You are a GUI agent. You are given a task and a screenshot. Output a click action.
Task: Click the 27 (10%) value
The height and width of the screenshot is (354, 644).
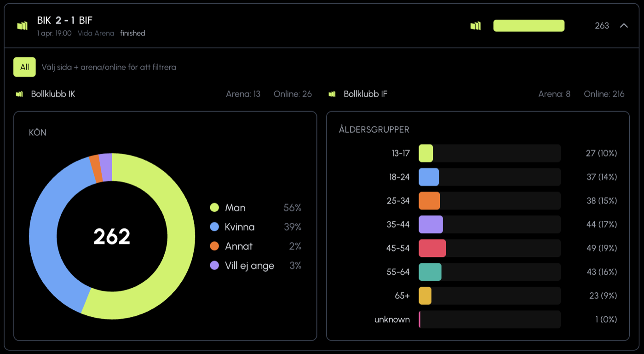tap(601, 153)
